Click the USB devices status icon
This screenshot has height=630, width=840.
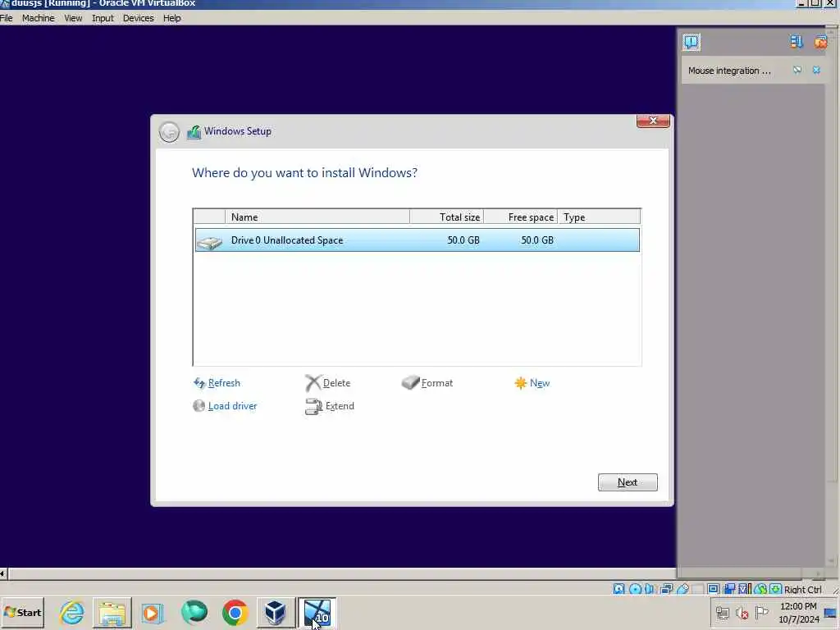682,589
